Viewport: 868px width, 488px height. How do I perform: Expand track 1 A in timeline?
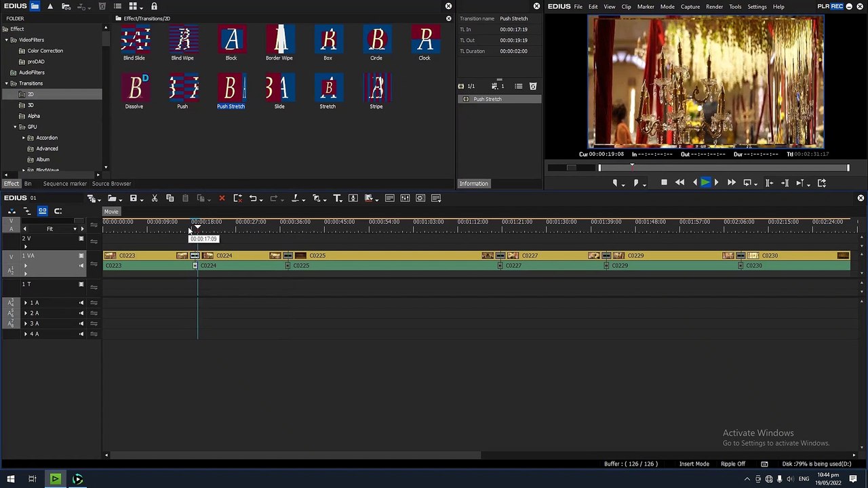[x=26, y=303]
